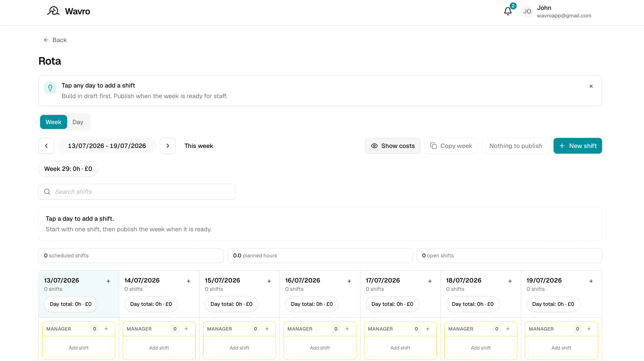Add shift via plus on 16/07/2026 header

point(349,281)
